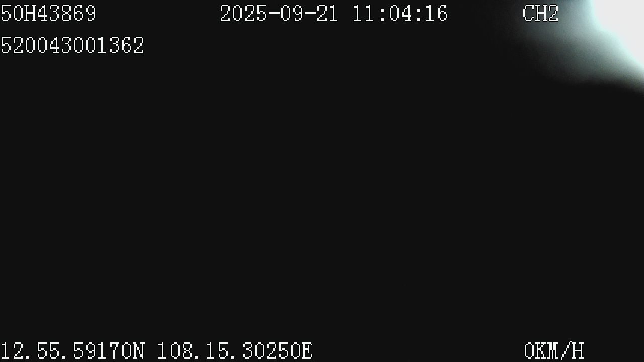Click the month 09 in the date
This screenshot has width=644, height=362.
(291, 14)
